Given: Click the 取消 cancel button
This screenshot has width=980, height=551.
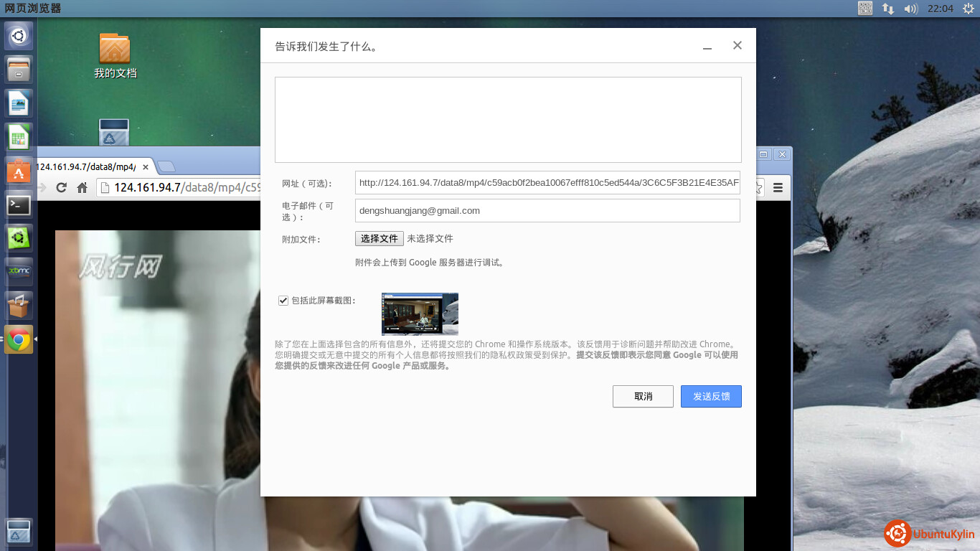Looking at the screenshot, I should pos(643,397).
